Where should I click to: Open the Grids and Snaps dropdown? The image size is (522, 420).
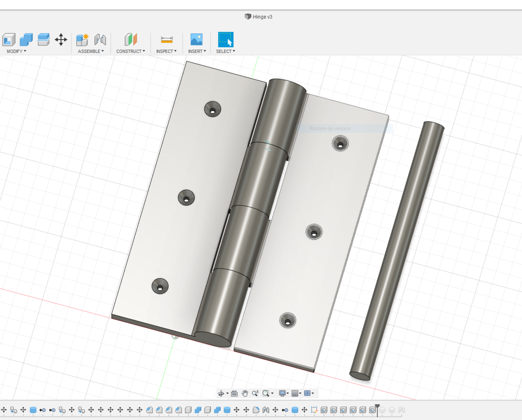pyautogui.click(x=298, y=393)
